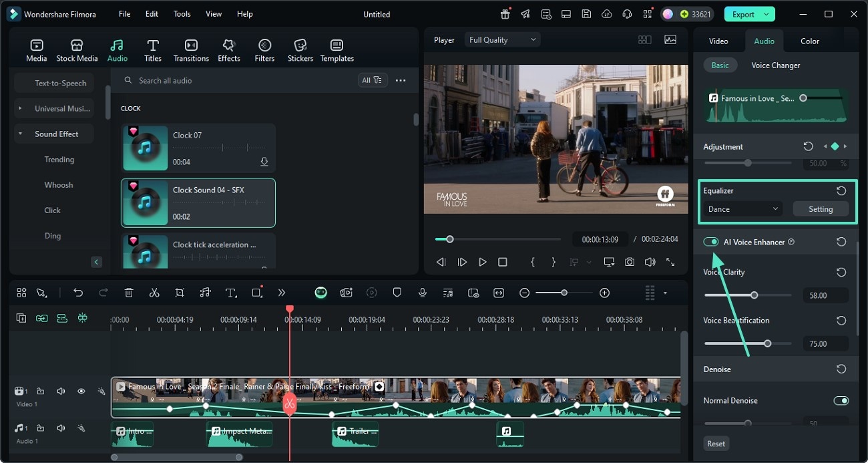
Task: Expand the player to fullscreen
Action: (x=670, y=262)
